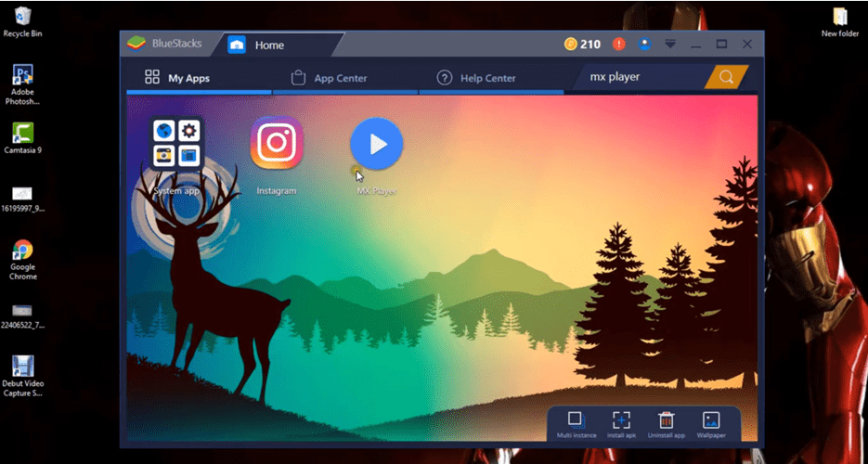This screenshot has height=464, width=868.
Task: Open the Wallpaper changer
Action: [711, 420]
